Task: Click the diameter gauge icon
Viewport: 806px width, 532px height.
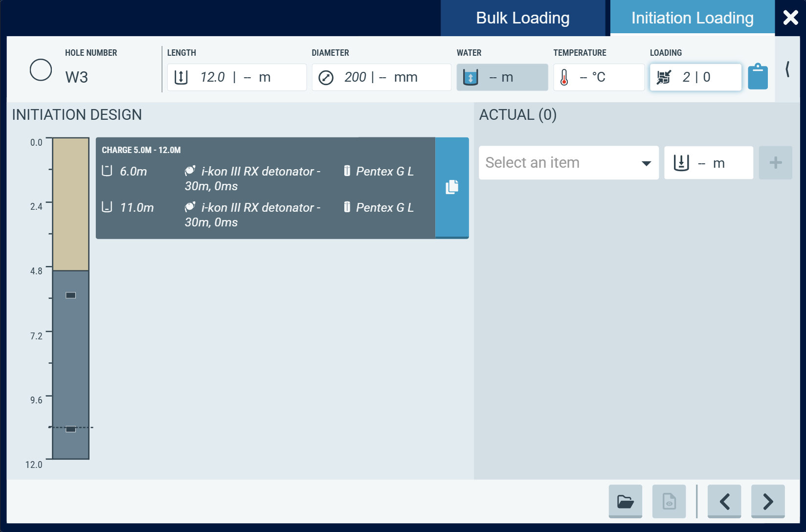Action: pyautogui.click(x=326, y=77)
